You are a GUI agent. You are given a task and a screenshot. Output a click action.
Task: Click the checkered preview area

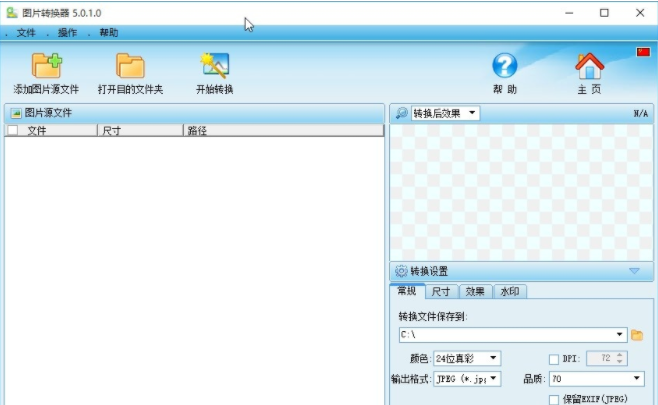point(521,193)
